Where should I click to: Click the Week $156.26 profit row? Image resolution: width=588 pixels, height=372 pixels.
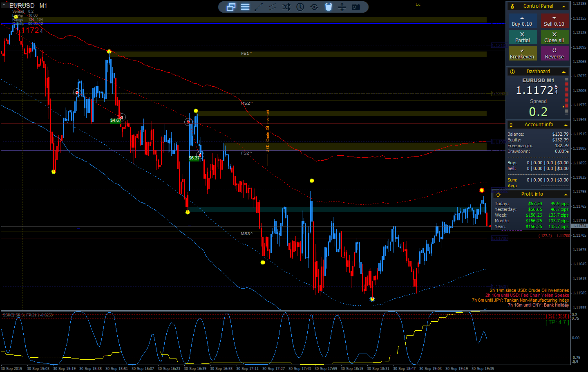pyautogui.click(x=531, y=215)
